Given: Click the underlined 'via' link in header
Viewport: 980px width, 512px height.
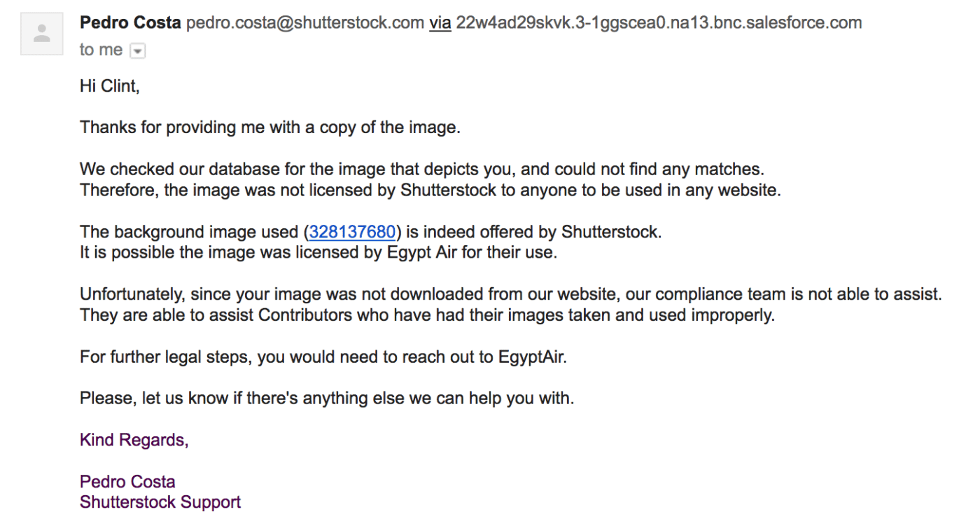Looking at the screenshot, I should tap(440, 23).
